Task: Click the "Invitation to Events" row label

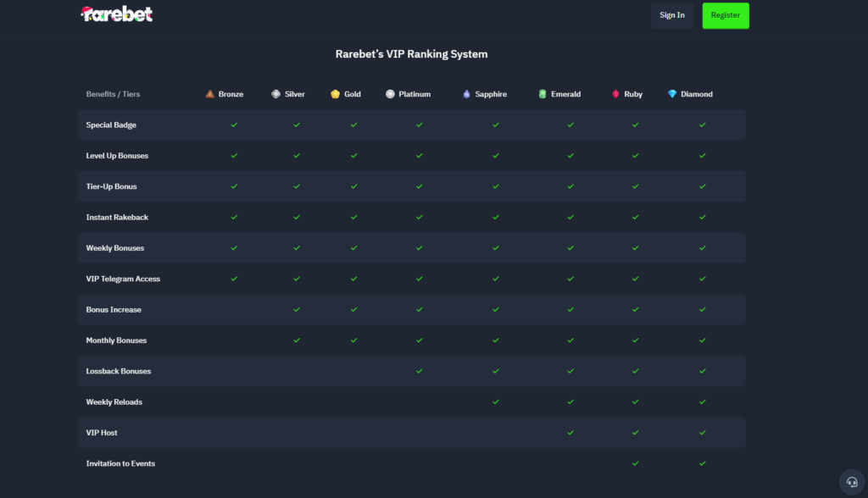Action: click(120, 463)
